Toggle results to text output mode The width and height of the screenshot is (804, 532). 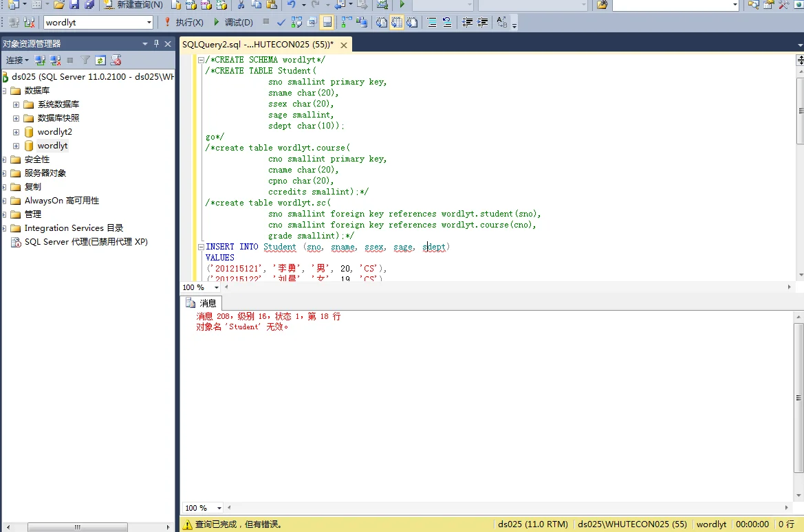click(382, 23)
